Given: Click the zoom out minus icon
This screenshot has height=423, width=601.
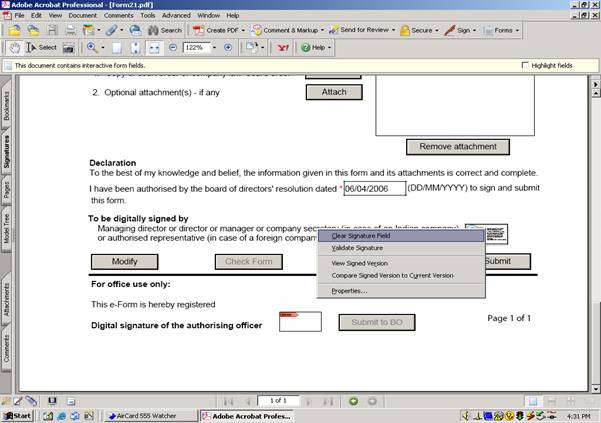Looking at the screenshot, I should (173, 47).
